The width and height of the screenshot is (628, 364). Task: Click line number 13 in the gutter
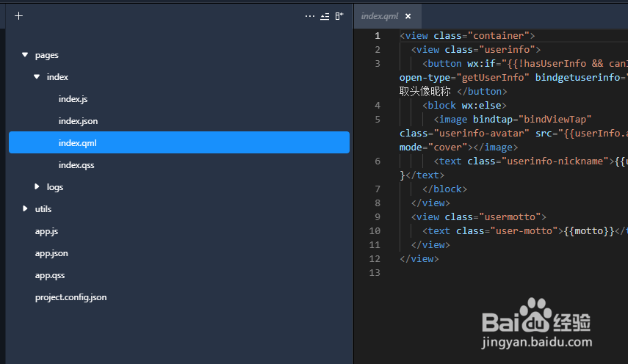pyautogui.click(x=375, y=273)
